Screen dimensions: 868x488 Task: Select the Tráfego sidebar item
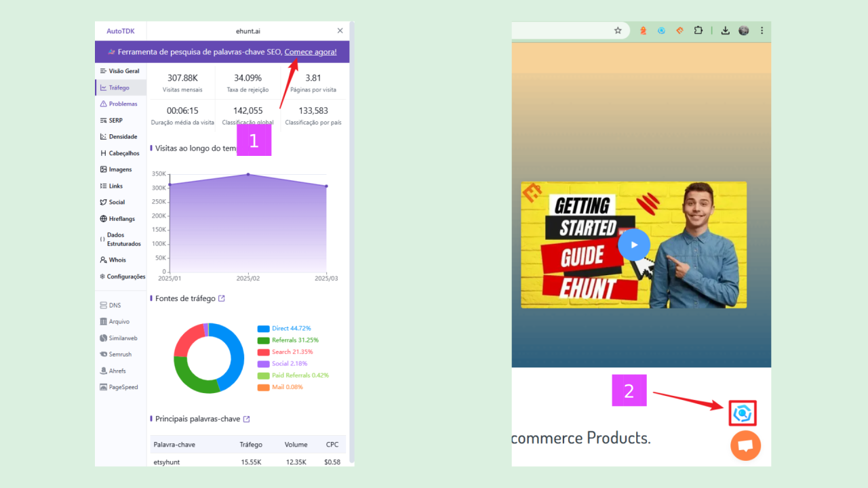[120, 87]
